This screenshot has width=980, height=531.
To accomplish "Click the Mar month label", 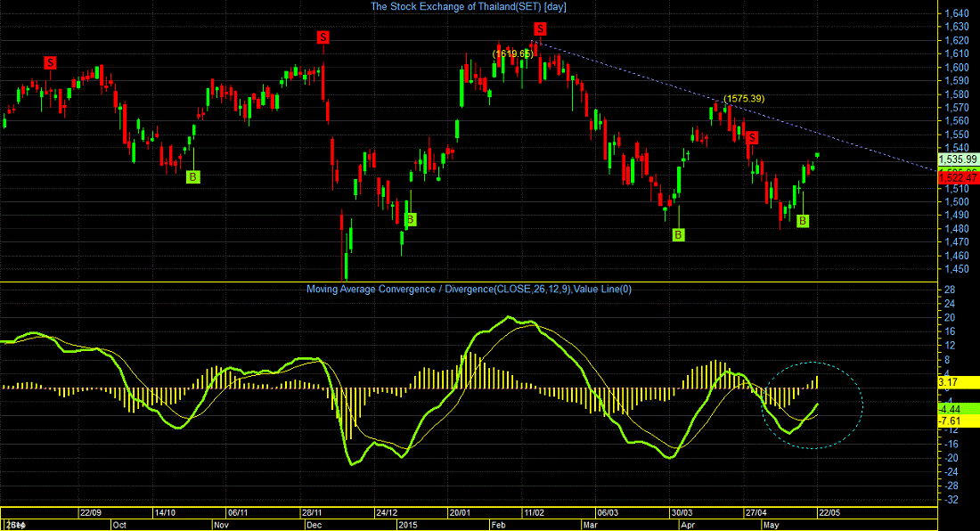I will (590, 526).
